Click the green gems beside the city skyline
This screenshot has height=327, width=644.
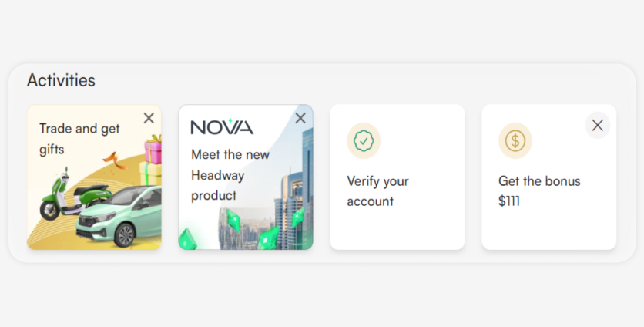pyautogui.click(x=271, y=236)
